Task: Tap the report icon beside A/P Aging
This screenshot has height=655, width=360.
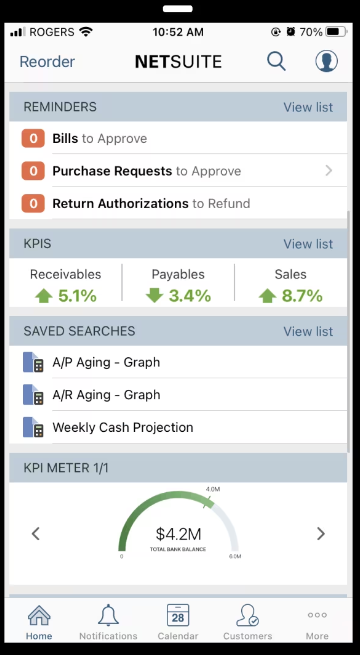Action: (x=33, y=362)
